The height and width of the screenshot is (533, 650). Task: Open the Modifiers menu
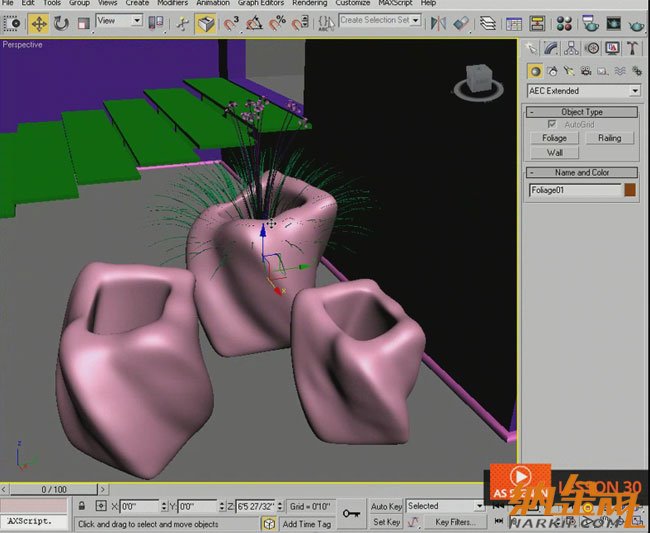coord(172,3)
